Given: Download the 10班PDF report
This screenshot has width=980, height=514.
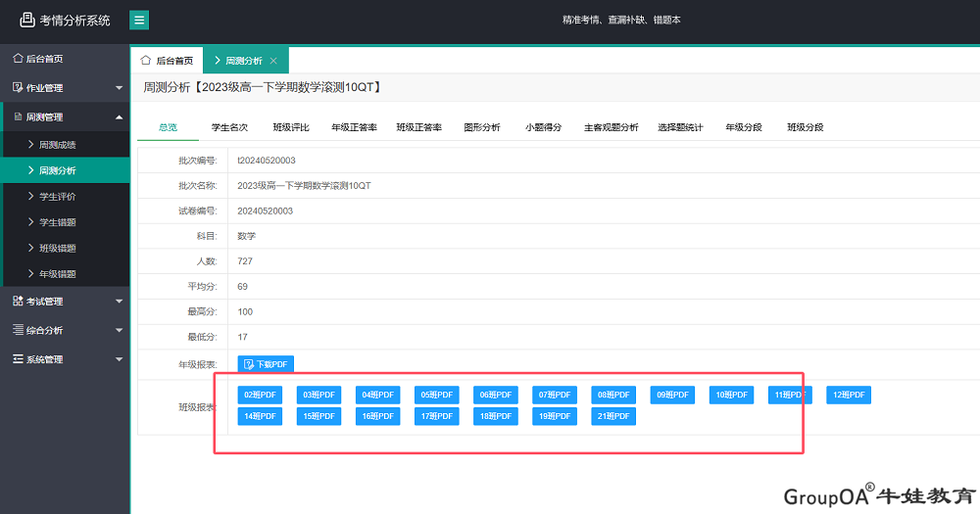Looking at the screenshot, I should click(x=731, y=395).
